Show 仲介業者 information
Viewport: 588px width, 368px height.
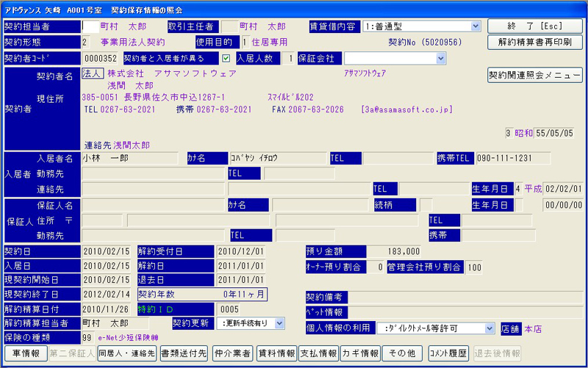[x=233, y=353]
